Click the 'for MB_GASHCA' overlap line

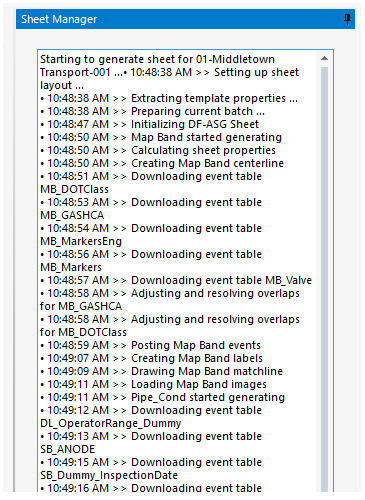click(81, 306)
